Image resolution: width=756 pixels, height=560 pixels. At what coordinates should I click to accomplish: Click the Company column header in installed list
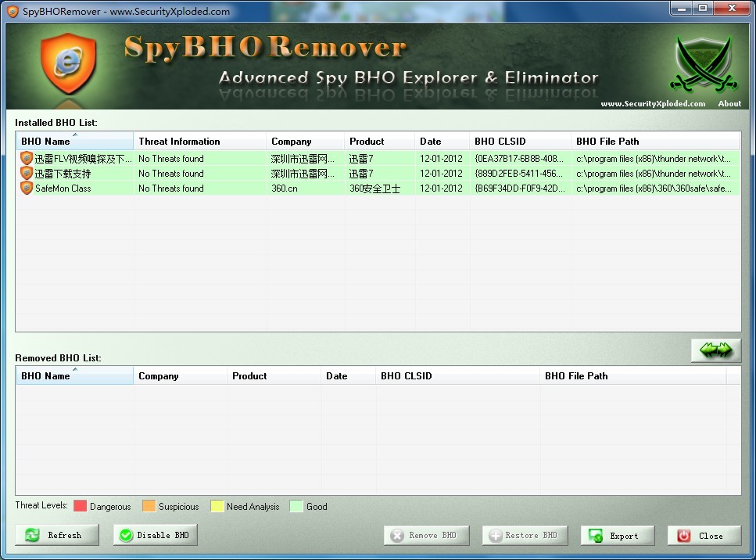click(x=304, y=142)
